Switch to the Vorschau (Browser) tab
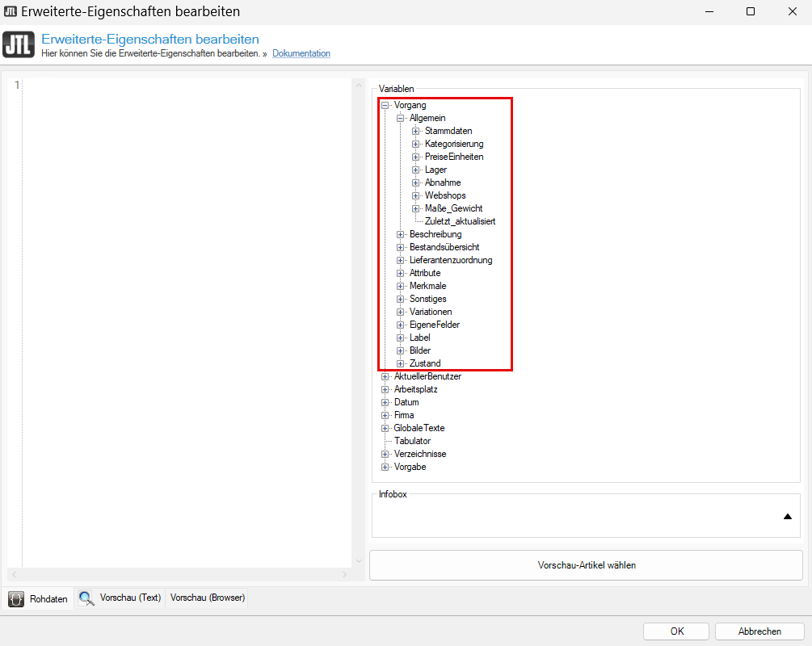Viewport: 812px width, 646px height. click(208, 598)
